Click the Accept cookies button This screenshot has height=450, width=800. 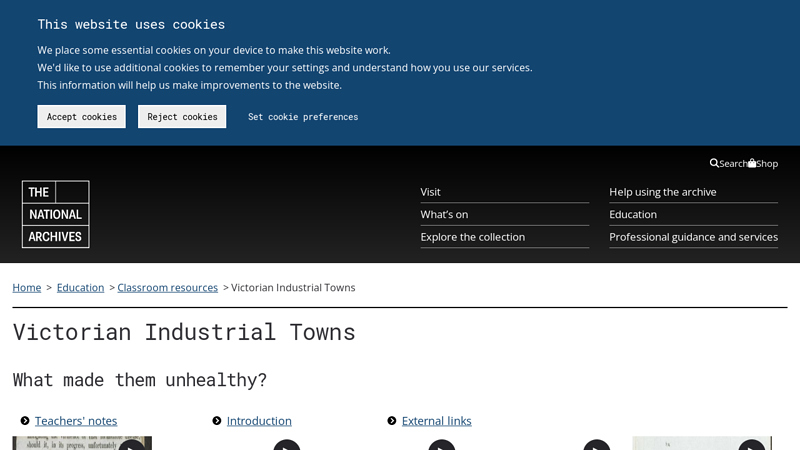tap(81, 117)
